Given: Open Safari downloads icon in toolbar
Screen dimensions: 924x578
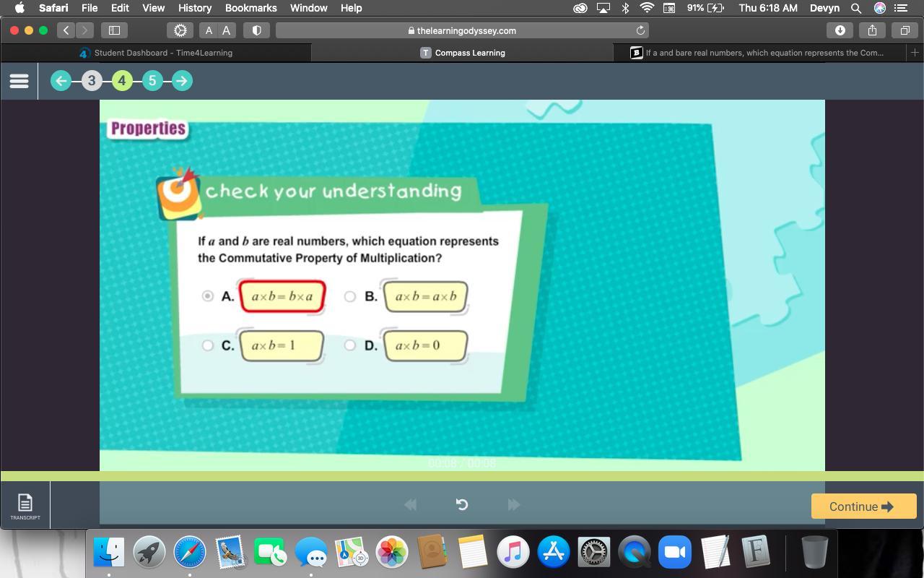Looking at the screenshot, I should click(840, 30).
